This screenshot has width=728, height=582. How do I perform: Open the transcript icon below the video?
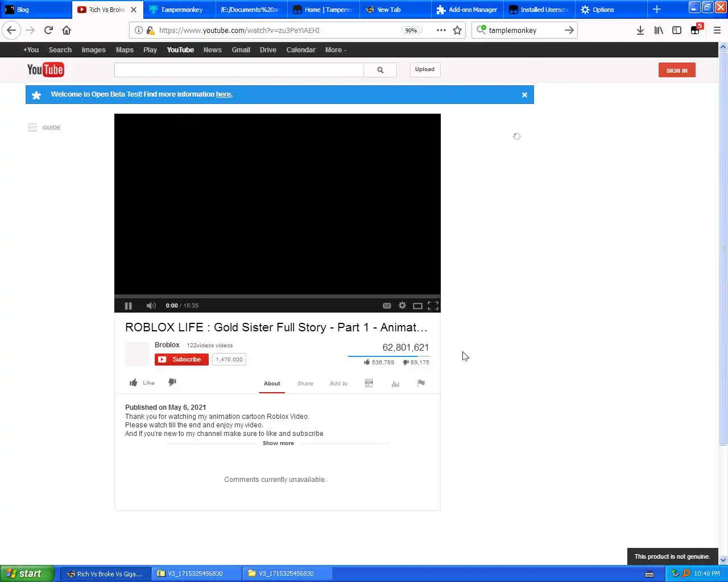click(369, 383)
